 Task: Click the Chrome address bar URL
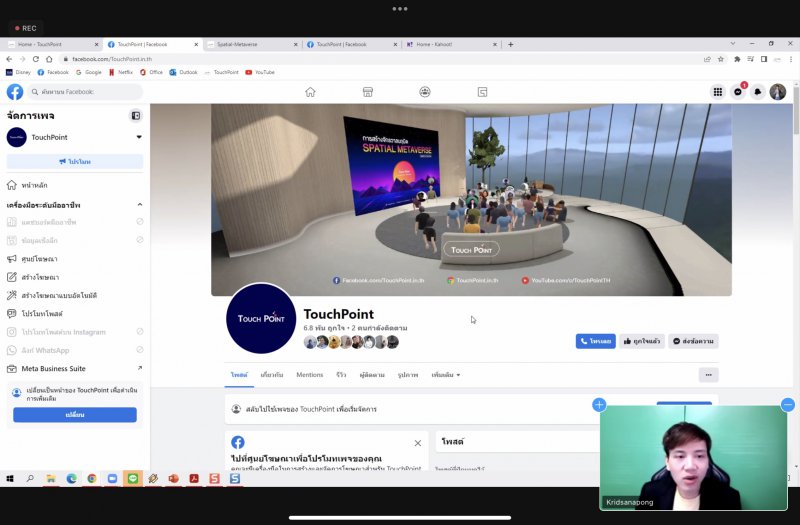(x=112, y=59)
